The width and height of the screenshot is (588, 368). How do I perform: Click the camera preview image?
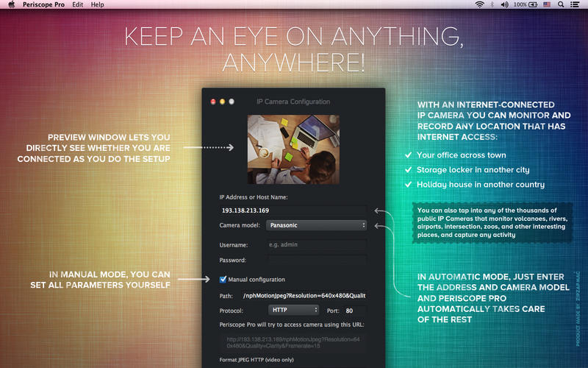tap(293, 149)
